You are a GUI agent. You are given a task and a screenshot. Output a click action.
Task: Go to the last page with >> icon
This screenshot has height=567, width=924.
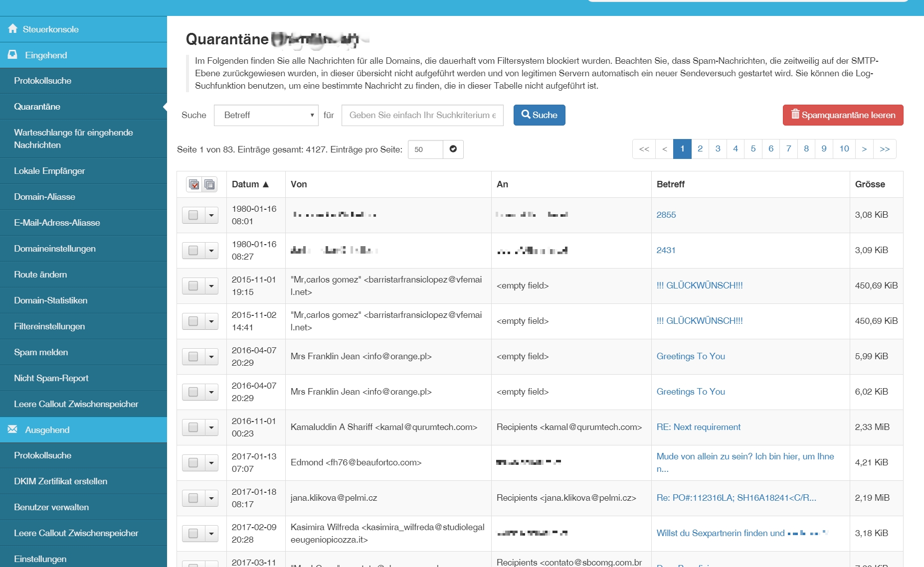[x=884, y=149]
